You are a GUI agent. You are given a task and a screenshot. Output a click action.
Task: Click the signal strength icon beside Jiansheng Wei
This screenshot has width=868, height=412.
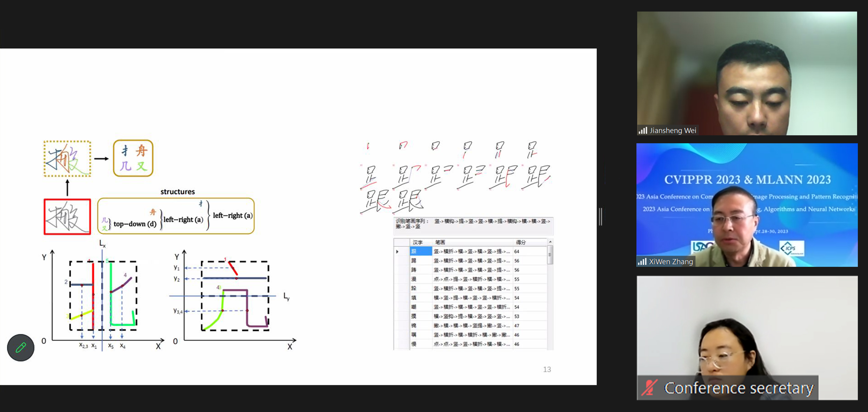[x=642, y=131]
